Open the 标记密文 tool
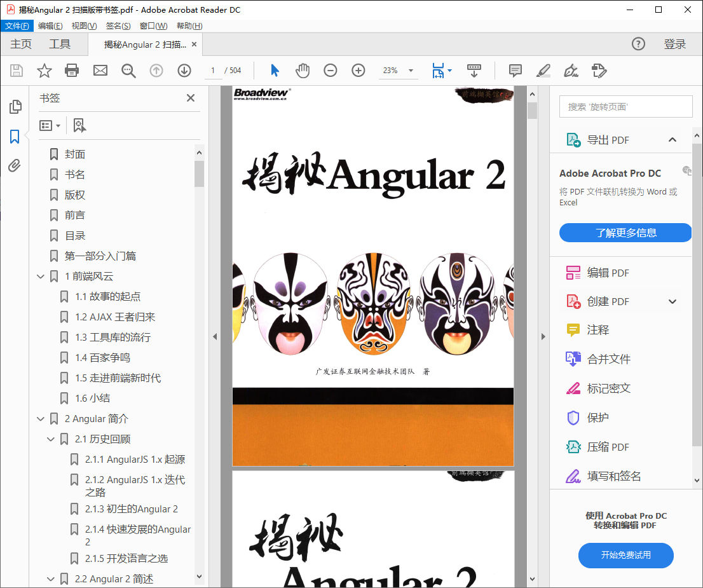703x588 pixels. [598, 388]
